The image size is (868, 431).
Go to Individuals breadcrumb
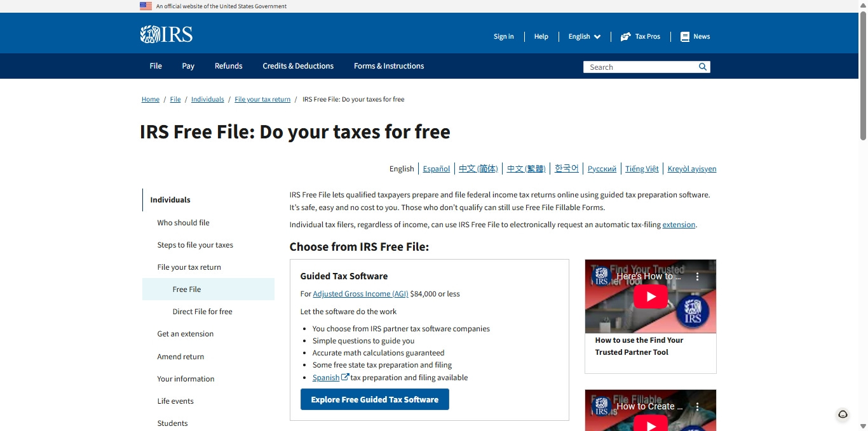pos(208,100)
